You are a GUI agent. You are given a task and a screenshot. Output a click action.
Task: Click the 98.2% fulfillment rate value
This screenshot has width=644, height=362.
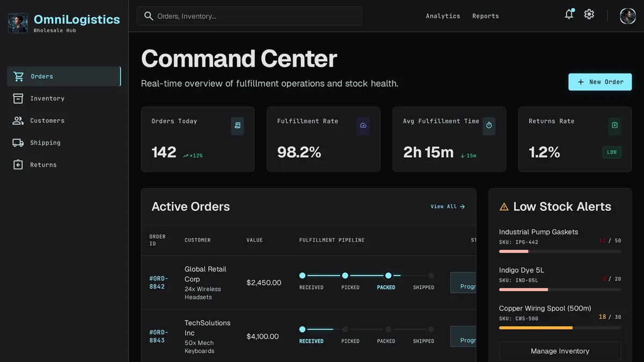299,152
